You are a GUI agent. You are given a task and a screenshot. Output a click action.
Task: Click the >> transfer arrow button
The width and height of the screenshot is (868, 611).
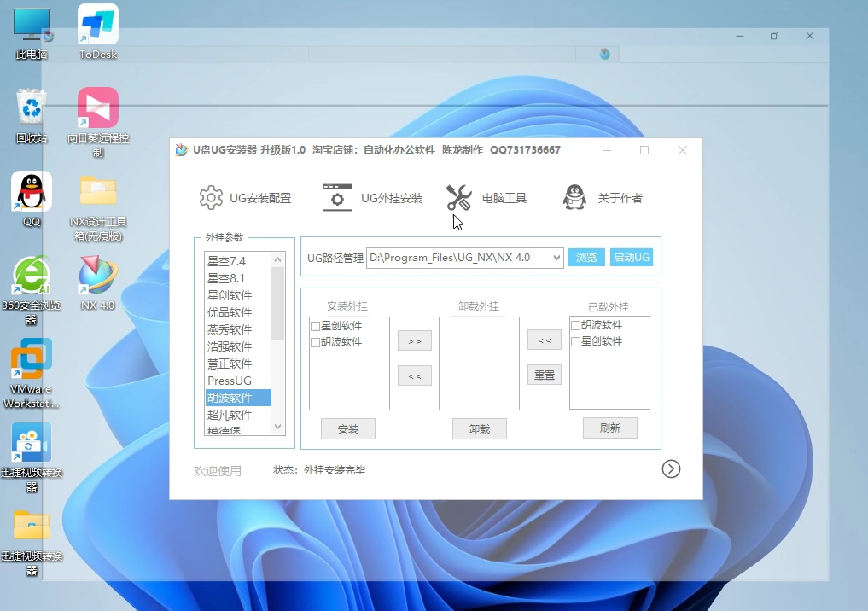[414, 340]
